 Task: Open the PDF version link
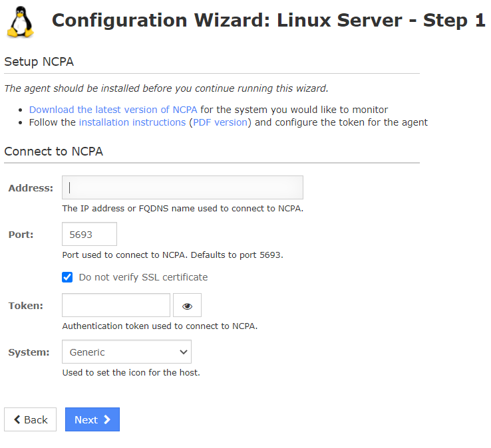pyautogui.click(x=220, y=122)
